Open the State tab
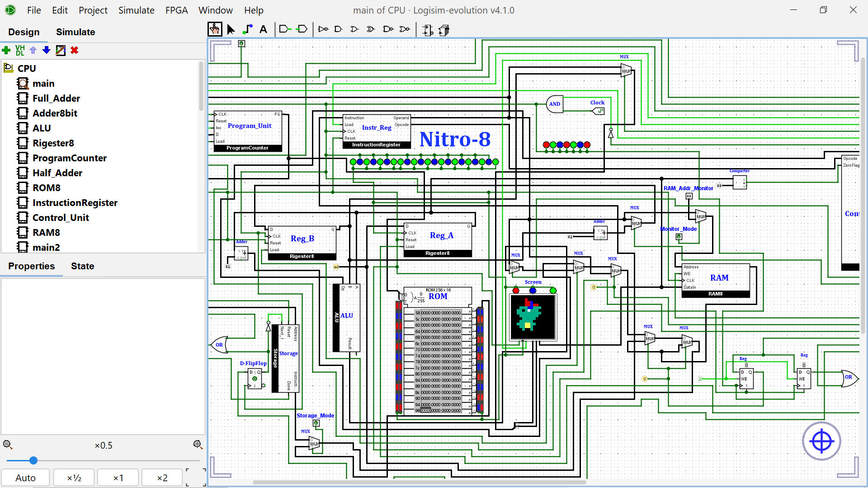Image resolution: width=868 pixels, height=488 pixels. pyautogui.click(x=83, y=266)
